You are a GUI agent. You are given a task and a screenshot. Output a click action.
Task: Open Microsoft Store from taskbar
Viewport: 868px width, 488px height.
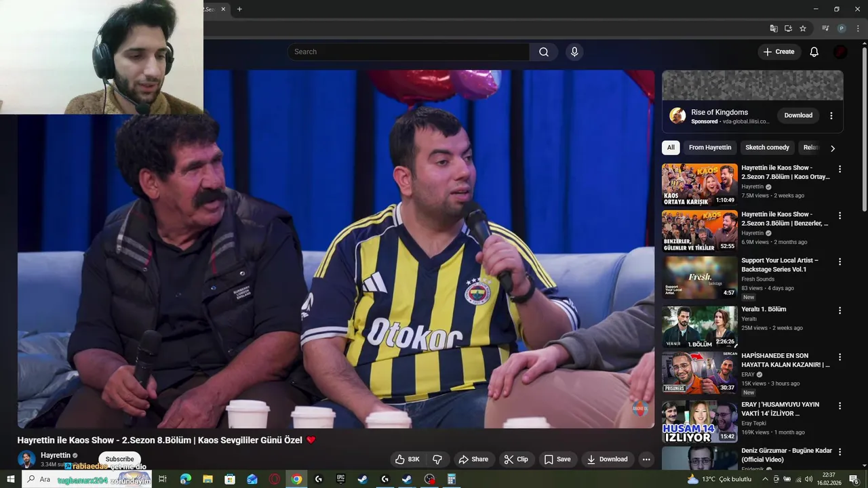[230, 479]
